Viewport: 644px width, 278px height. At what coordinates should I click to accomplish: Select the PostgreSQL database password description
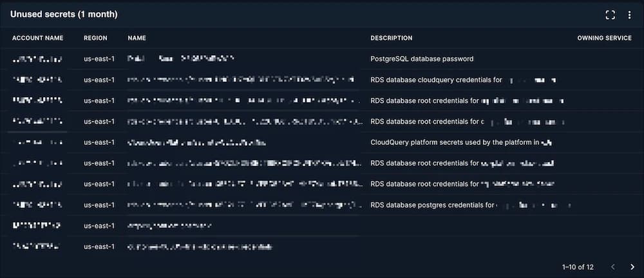pos(422,59)
